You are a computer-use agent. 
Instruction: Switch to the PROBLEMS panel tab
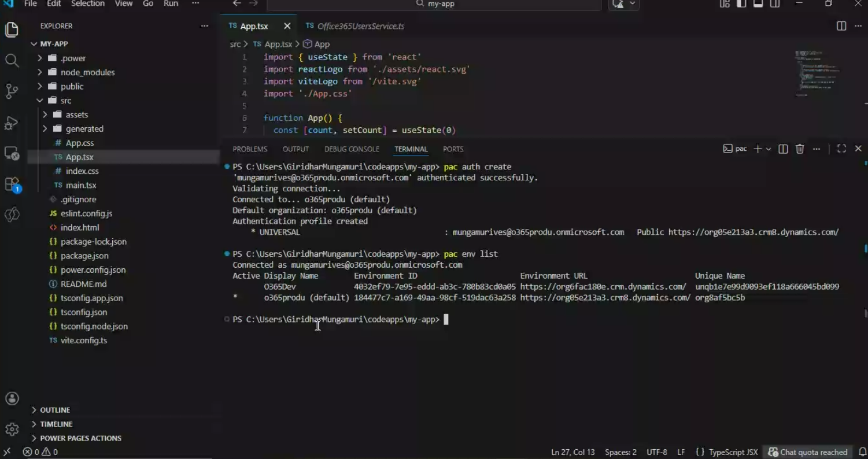pyautogui.click(x=250, y=149)
